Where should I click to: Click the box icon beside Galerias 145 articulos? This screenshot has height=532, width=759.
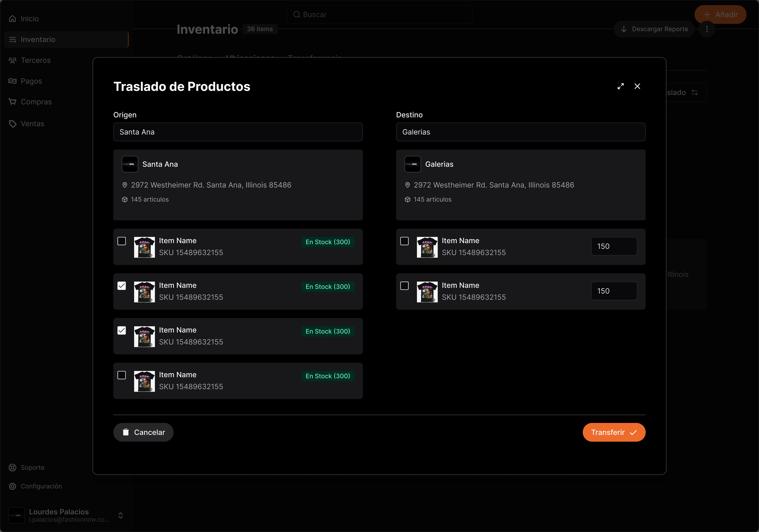[407, 200]
